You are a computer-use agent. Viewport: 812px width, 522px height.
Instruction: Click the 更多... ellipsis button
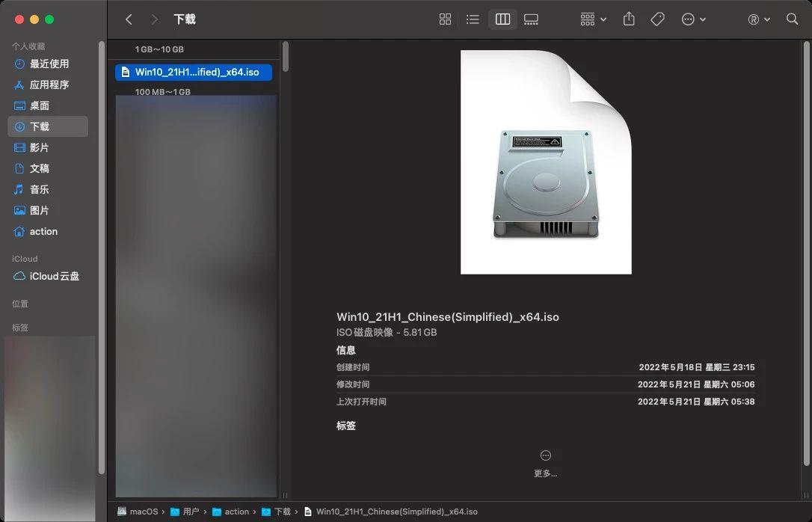tap(545, 463)
